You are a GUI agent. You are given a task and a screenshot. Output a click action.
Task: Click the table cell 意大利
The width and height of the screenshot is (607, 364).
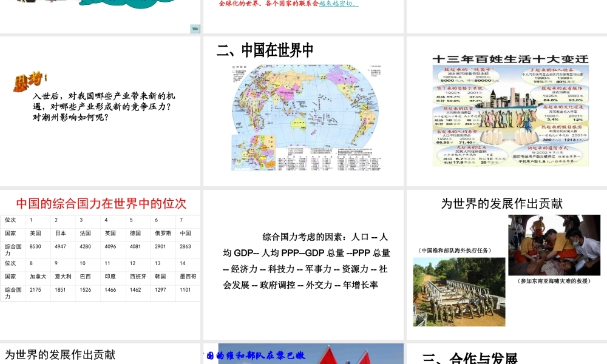click(x=63, y=277)
